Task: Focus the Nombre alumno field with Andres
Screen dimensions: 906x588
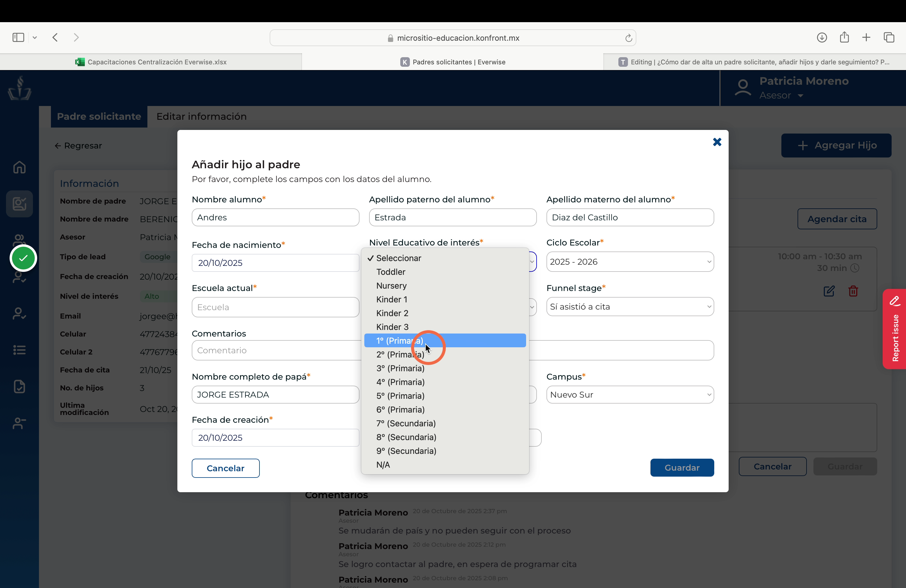Action: [x=275, y=218]
